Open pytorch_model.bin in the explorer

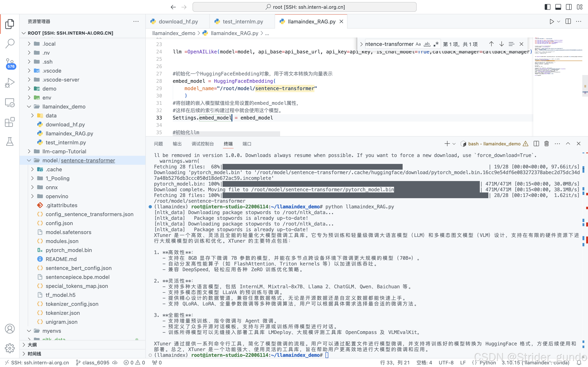tap(69, 250)
